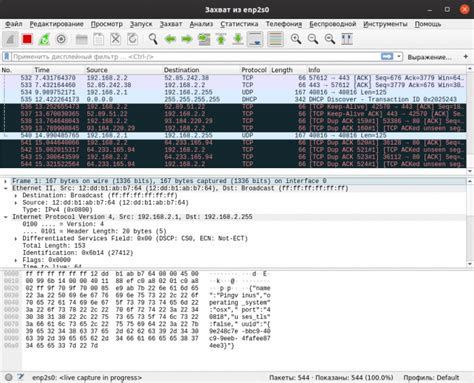The image size is (474, 383).
Task: Collapse the Ethernet II tree node
Action: (x=6, y=188)
